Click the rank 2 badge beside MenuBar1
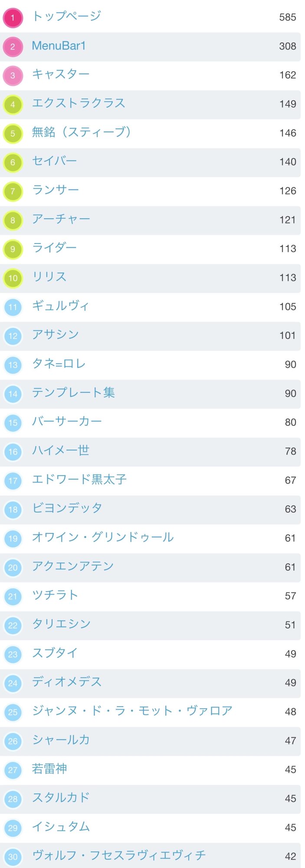The image size is (305, 868). pos(13,47)
